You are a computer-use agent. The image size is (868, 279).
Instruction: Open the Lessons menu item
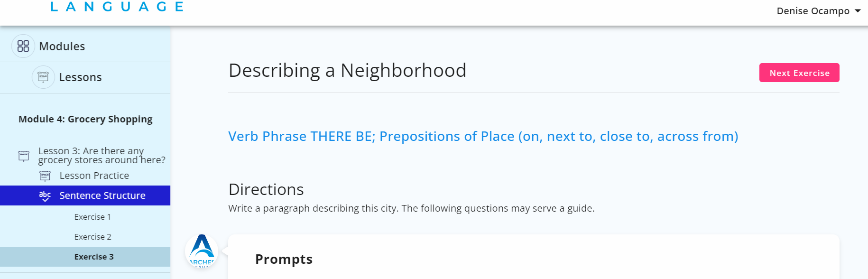(x=85, y=77)
